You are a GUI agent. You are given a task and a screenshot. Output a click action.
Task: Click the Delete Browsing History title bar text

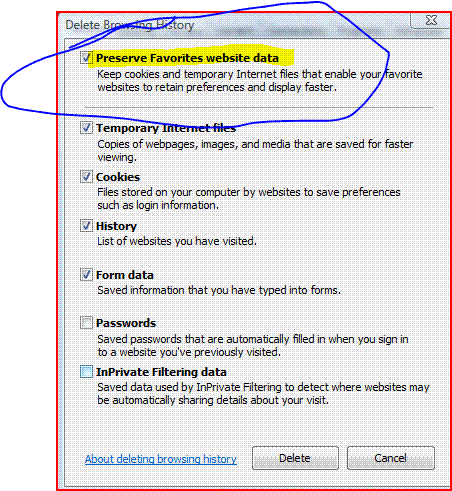(x=130, y=25)
